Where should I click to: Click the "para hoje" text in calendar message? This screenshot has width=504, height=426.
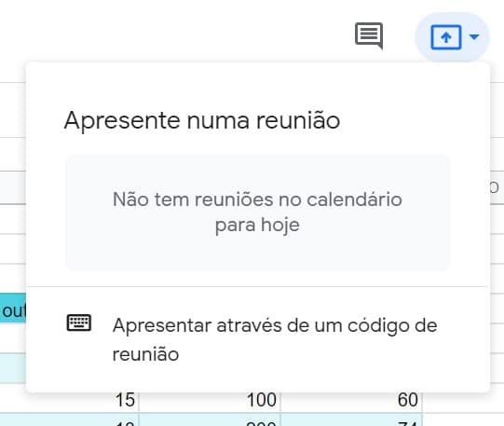[257, 225]
